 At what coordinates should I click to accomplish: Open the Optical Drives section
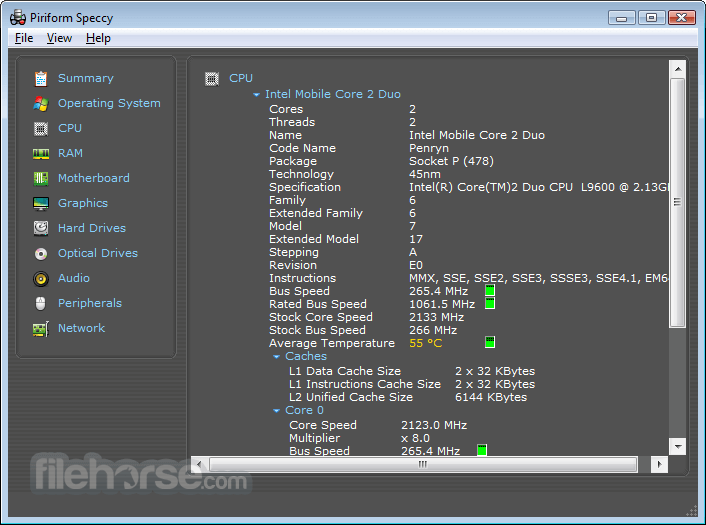pyautogui.click(x=98, y=253)
